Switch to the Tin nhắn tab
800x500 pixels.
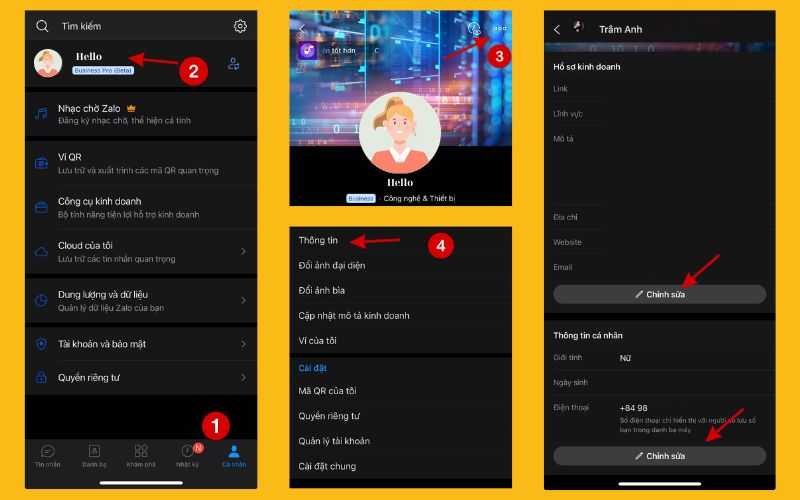pos(47,455)
